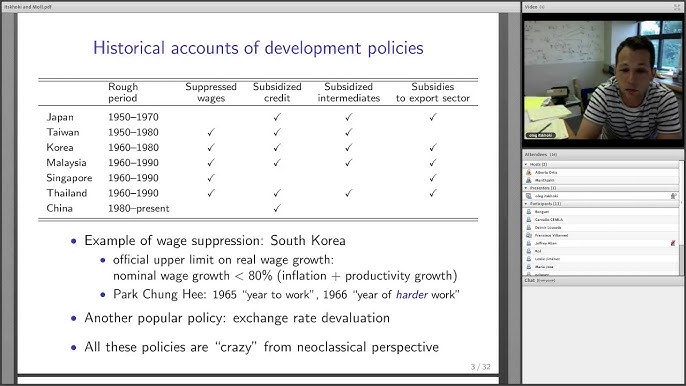Toggle full screen icon in Video pod header
This screenshot has height=386, width=686.
coord(678,7)
